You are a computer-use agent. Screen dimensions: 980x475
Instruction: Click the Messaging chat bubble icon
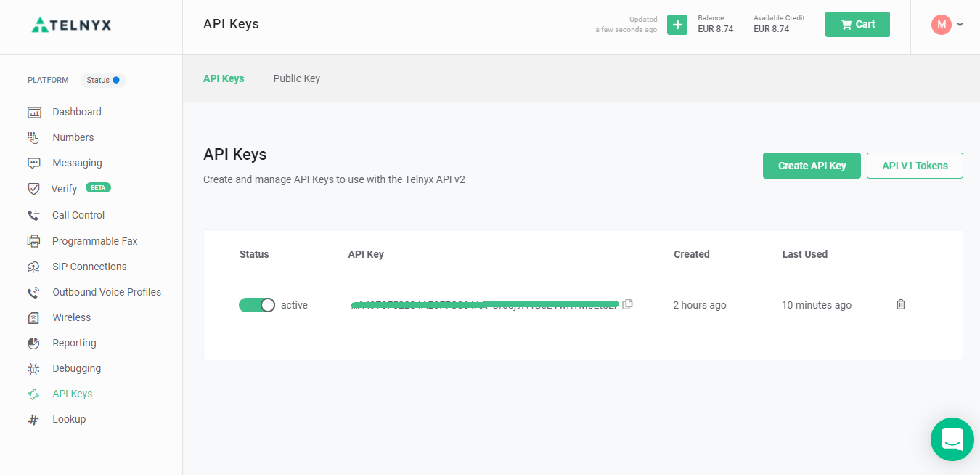pyautogui.click(x=34, y=163)
